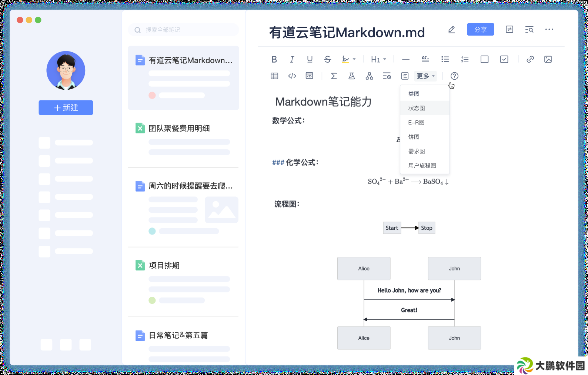Select 饼图 from the menu
Viewport: 588px width, 375px height.
tap(425, 137)
